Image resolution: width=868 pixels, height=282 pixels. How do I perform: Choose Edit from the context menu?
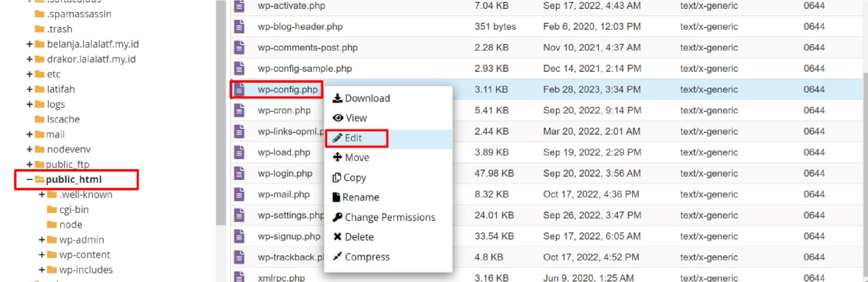coord(353,138)
